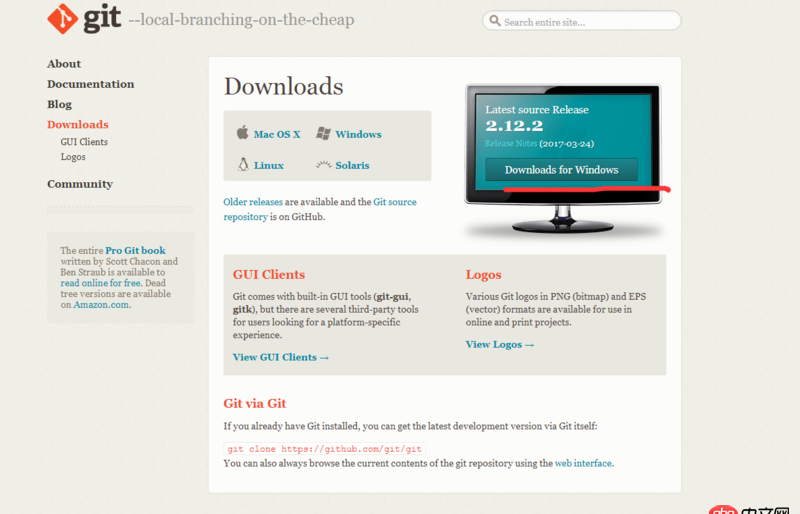
Task: Click the --local-branching-on-the-cheap tagline
Action: coord(241,20)
